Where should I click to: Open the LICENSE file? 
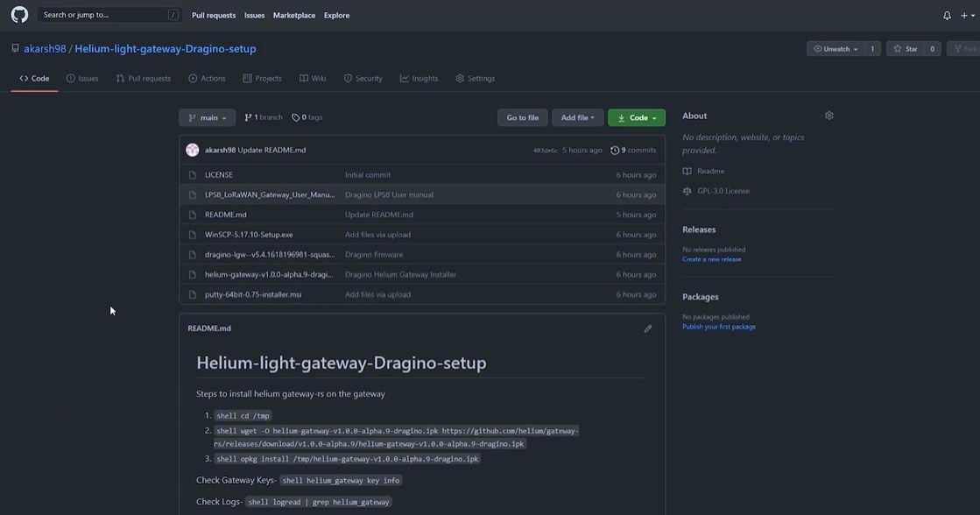[x=219, y=175]
